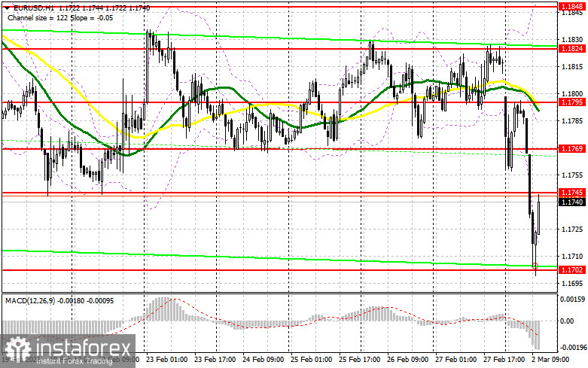The width and height of the screenshot is (588, 368).
Task: Click the '2 Mar 09:00' time axis label
Action: (x=550, y=360)
